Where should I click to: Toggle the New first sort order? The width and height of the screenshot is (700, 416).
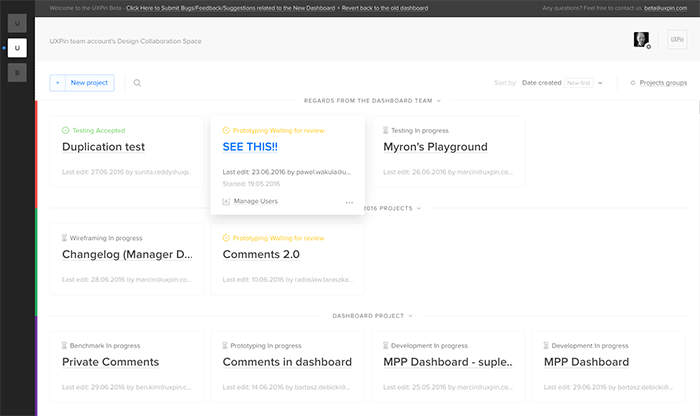click(x=579, y=83)
